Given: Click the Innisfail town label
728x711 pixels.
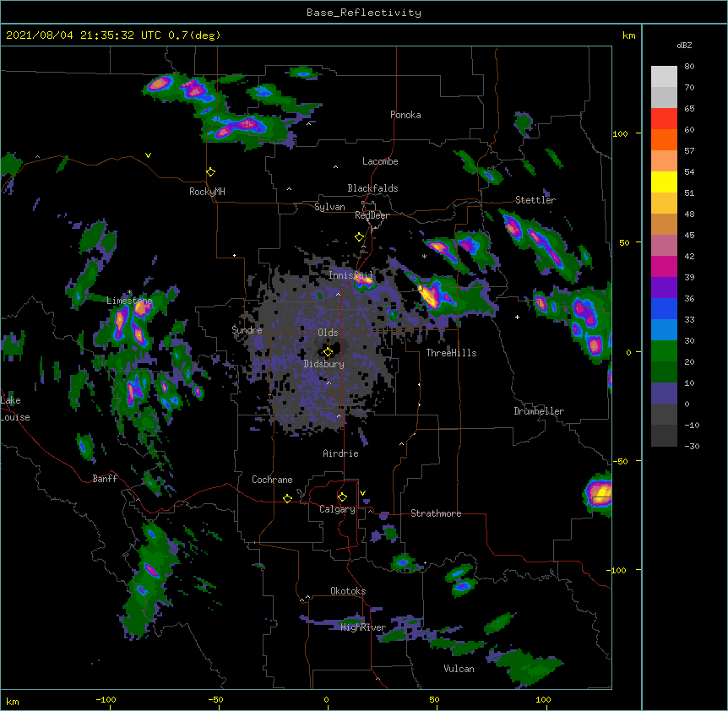Looking at the screenshot, I should tap(350, 275).
